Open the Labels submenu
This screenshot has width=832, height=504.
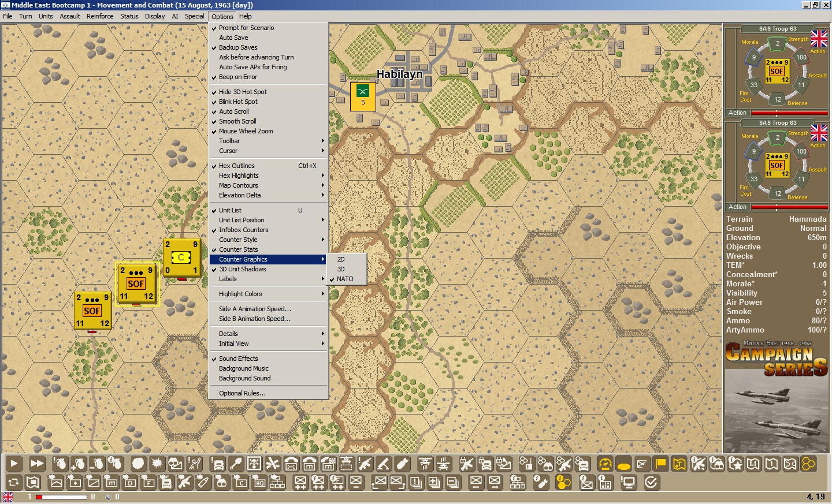pyautogui.click(x=269, y=279)
